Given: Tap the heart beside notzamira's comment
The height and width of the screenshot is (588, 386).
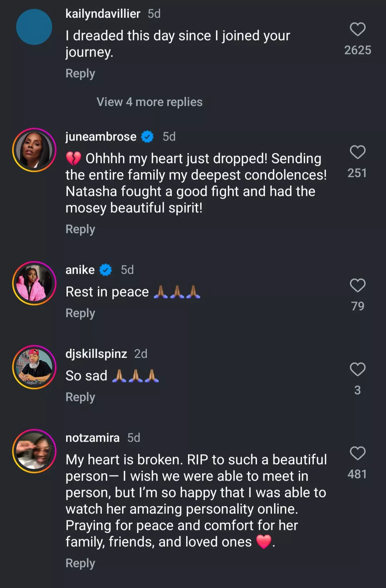Looking at the screenshot, I should coord(357,453).
